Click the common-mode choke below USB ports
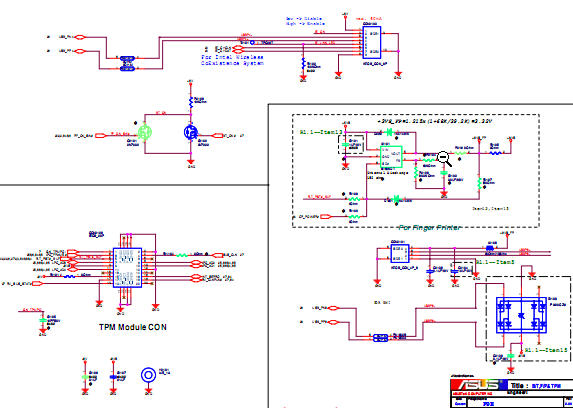573x408 pixels. [x=381, y=337]
